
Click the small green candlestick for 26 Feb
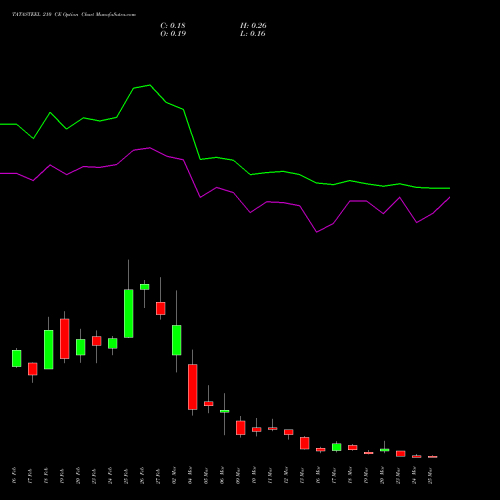click(145, 287)
